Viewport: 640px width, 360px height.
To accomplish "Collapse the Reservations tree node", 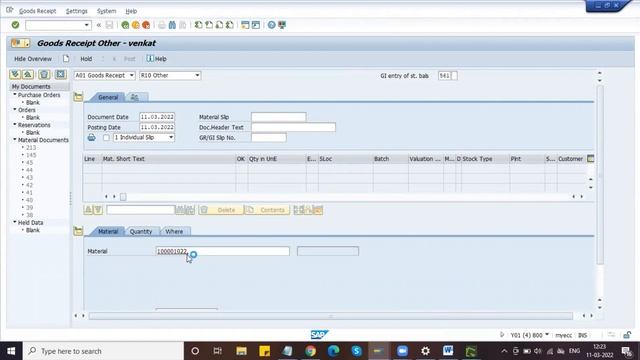I will [15, 124].
